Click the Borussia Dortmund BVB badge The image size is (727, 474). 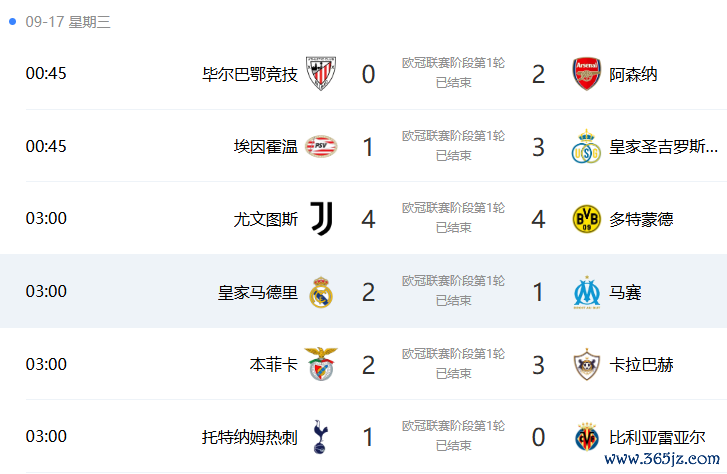(x=587, y=219)
